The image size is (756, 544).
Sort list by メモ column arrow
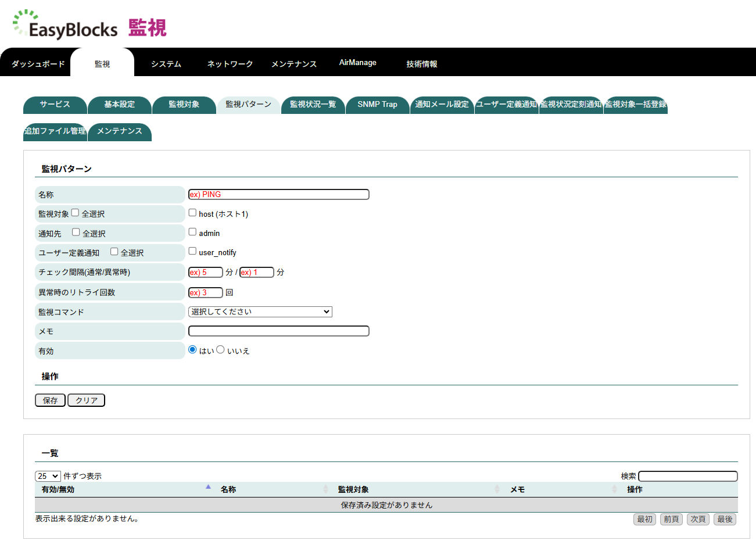pos(614,489)
